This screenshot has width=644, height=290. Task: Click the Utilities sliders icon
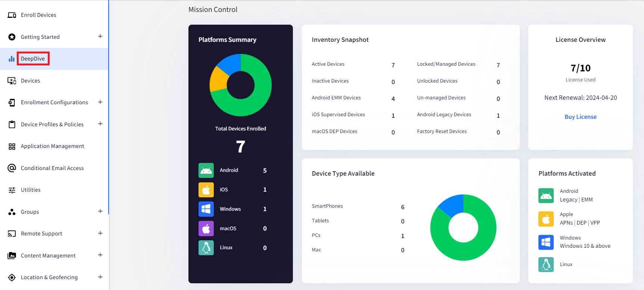(12, 190)
